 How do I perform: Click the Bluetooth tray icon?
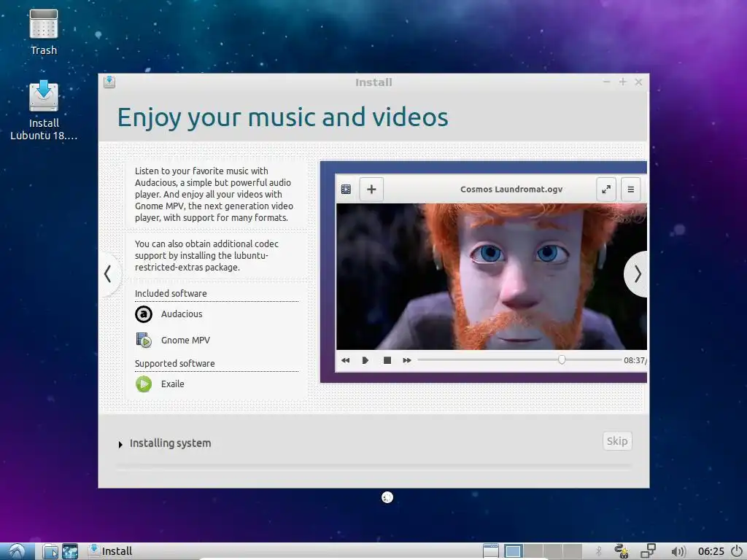tap(599, 551)
